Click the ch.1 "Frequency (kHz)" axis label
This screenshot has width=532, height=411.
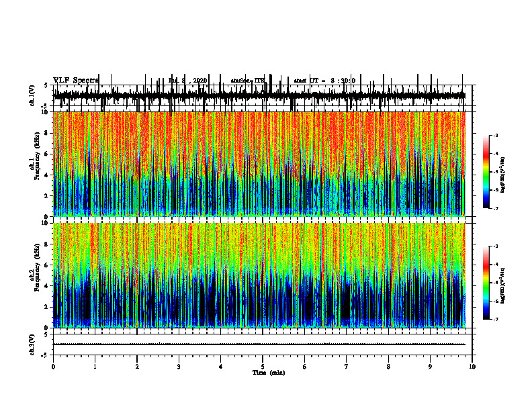click(x=37, y=156)
